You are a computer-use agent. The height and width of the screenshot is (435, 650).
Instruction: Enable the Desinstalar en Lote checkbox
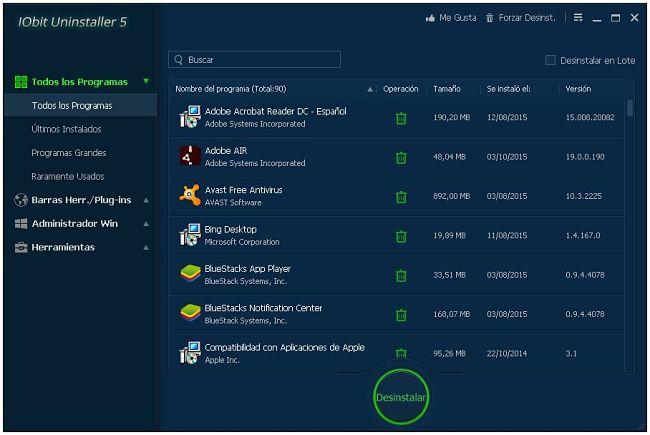[550, 60]
